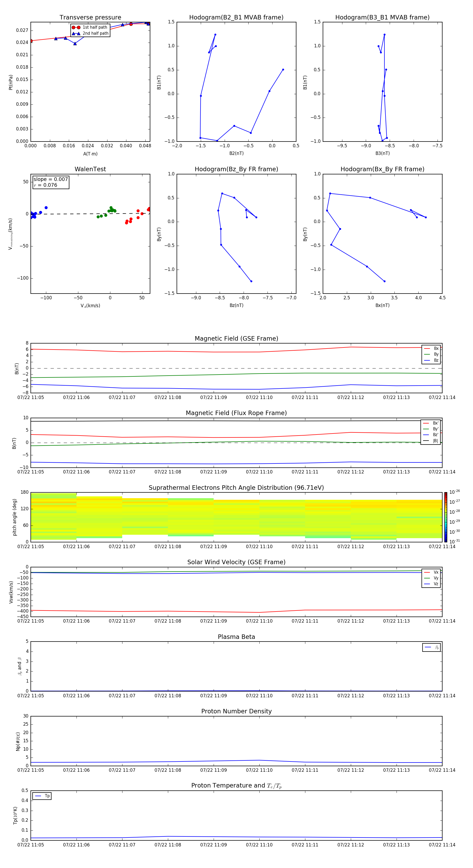Viewport: 473px width, 868px height.
Task: Click the Suprathermal Electrons Pitch Angle Distribution title
Action: click(236, 488)
